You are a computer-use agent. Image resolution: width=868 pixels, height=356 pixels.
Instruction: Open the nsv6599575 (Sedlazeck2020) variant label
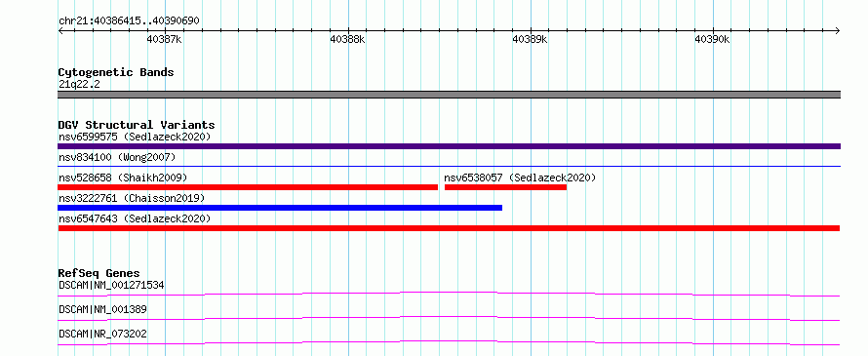(x=135, y=137)
